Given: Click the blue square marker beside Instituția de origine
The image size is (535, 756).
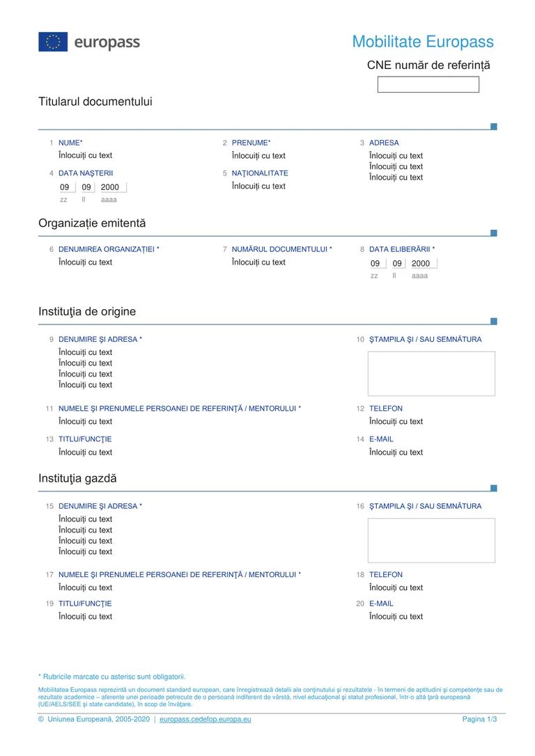Looking at the screenshot, I should [493, 321].
